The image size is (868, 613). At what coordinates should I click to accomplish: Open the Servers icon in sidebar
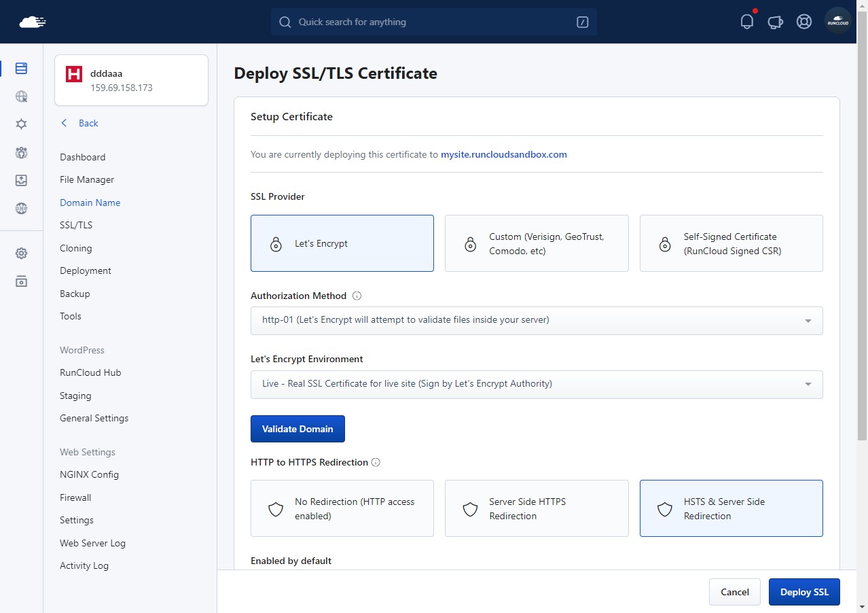(x=21, y=68)
